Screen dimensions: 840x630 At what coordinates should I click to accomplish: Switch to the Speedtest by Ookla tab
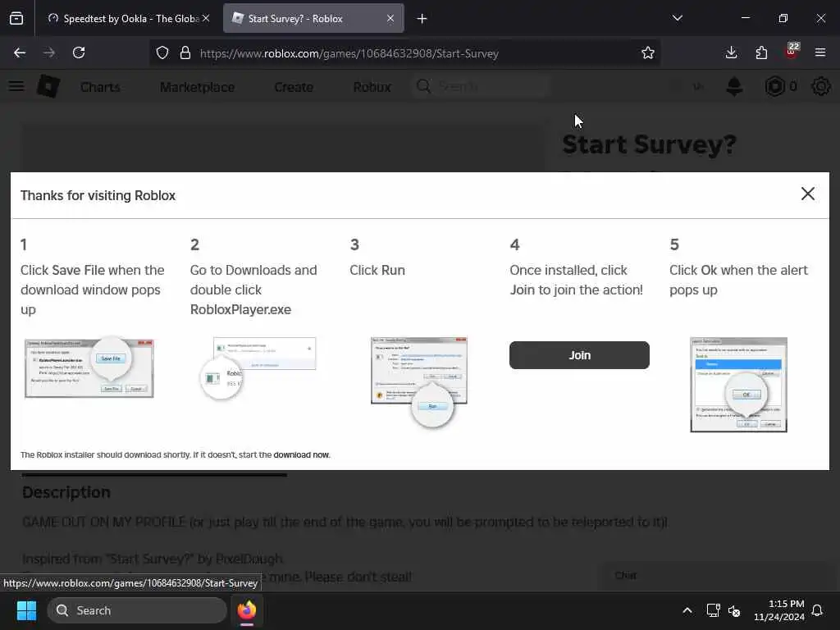click(129, 18)
